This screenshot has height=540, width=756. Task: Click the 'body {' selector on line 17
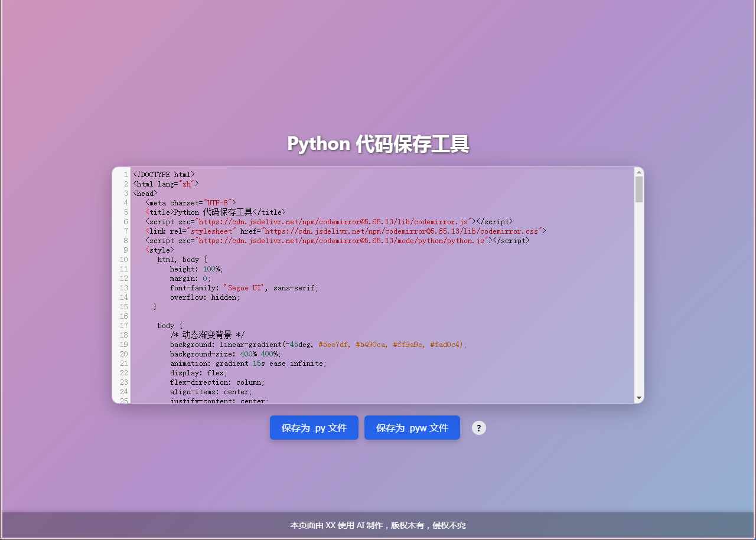tap(170, 326)
